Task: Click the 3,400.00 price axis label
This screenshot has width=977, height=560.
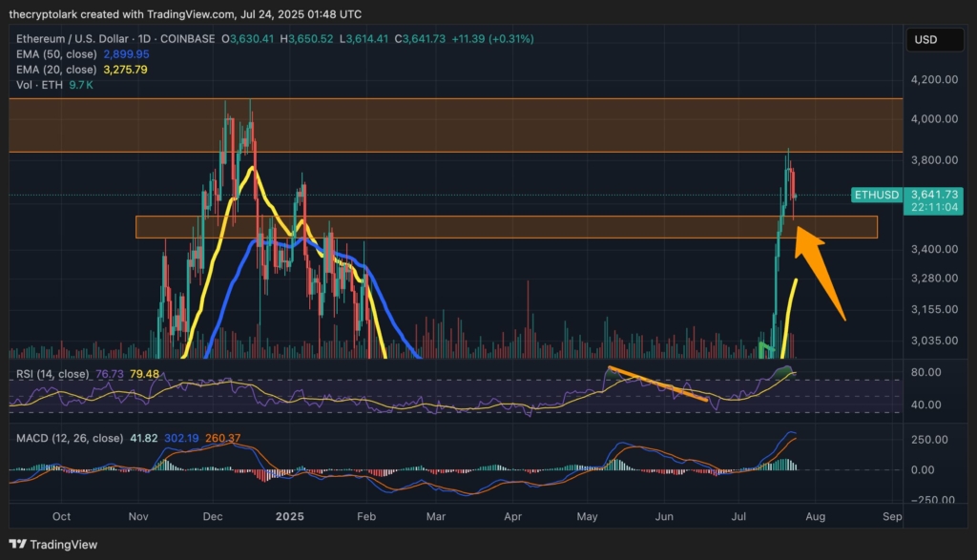Action: point(935,249)
